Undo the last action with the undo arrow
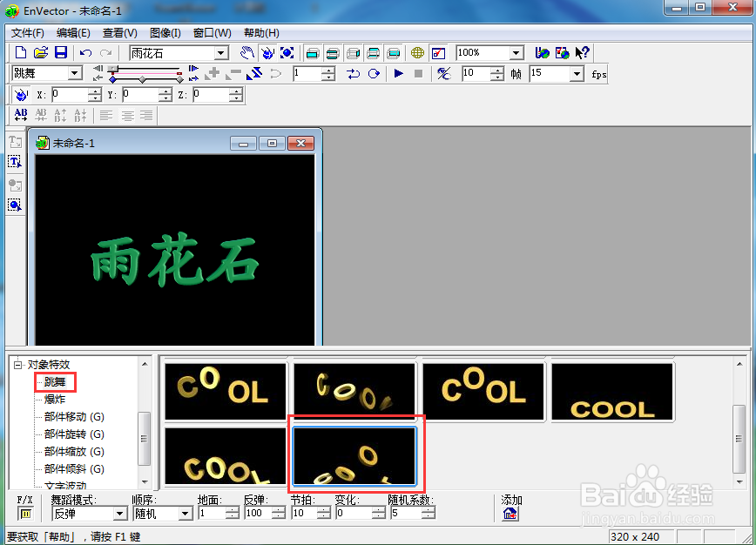This screenshot has height=545, width=756. click(x=86, y=52)
